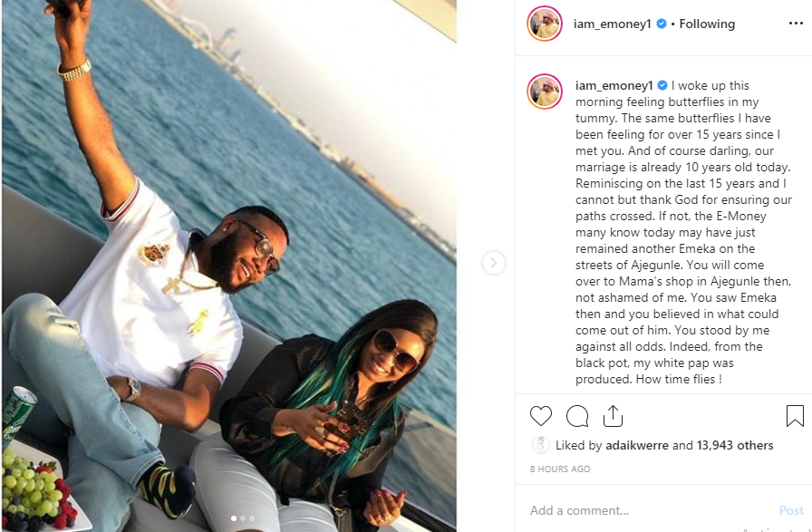
Task: Select the second carousel dot indicator
Action: pyautogui.click(x=243, y=518)
